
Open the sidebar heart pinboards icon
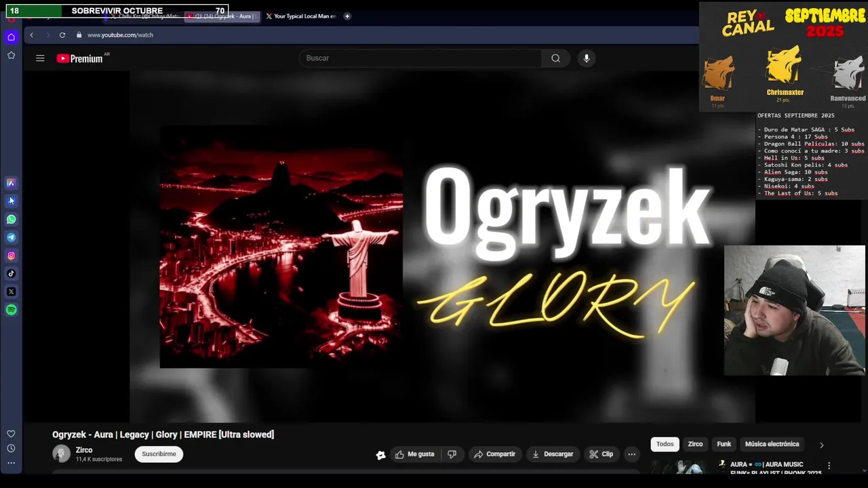click(11, 434)
